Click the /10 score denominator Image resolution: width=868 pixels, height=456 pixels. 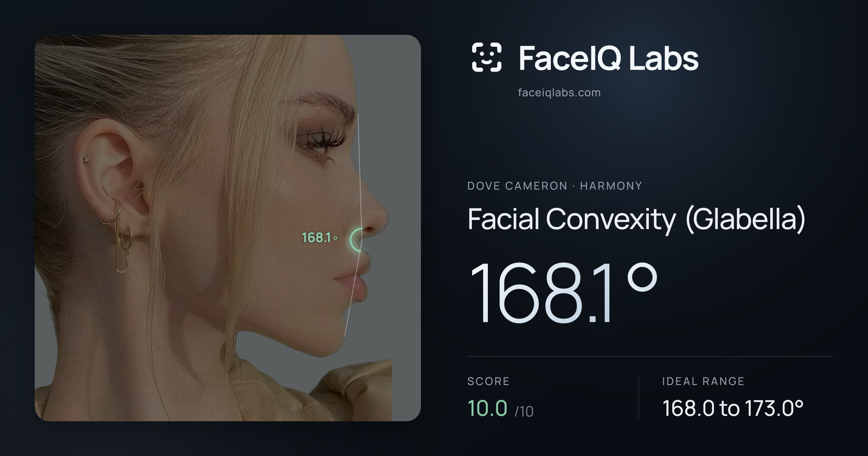coord(524,411)
